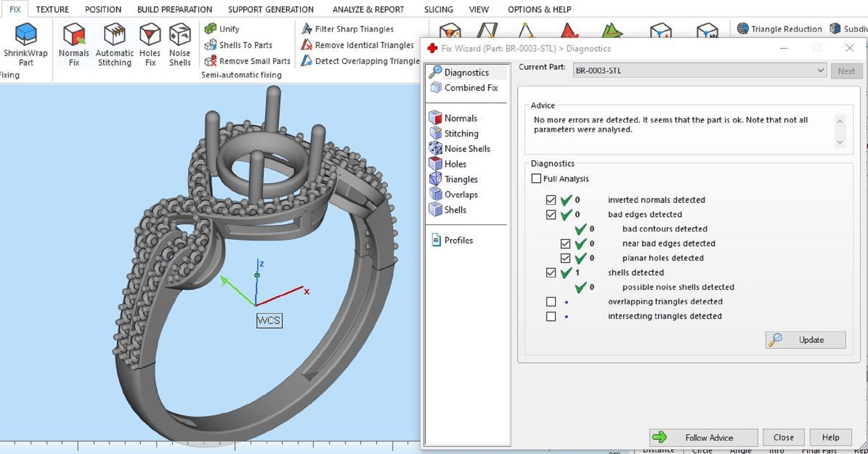Open the Diagnostics page in Fix Wizard
This screenshot has height=454, width=868.
coord(466,72)
